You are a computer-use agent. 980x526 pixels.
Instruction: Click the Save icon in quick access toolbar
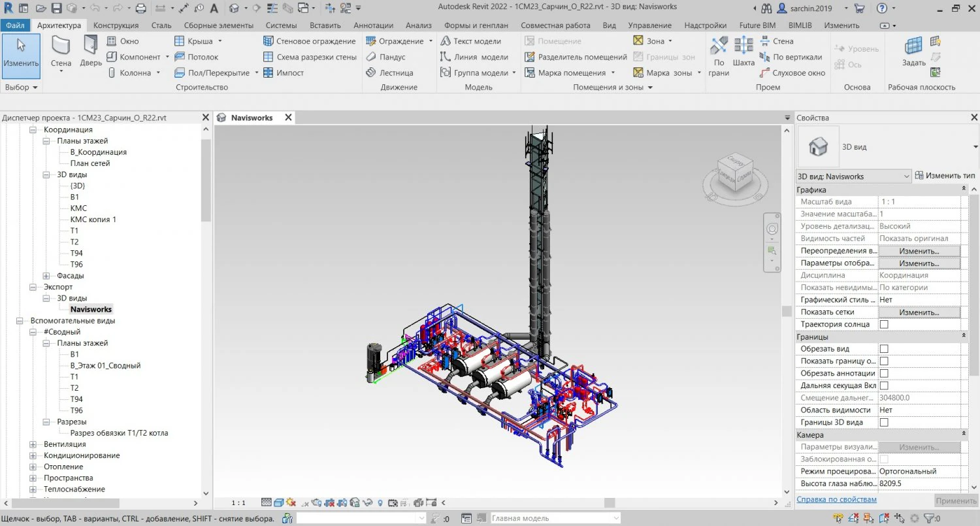[57, 8]
